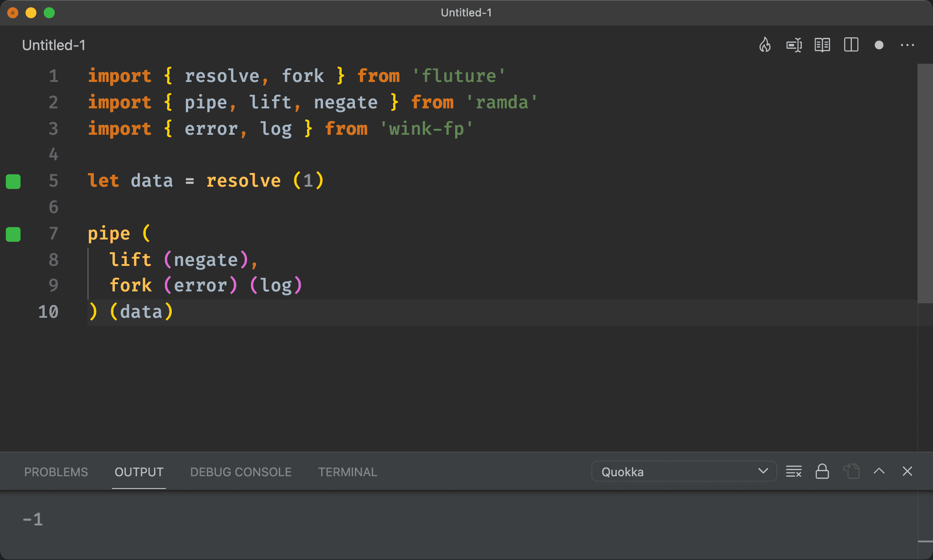Screen dimensions: 933x560
Task: Click the word negate on line 8
Action: pos(206,260)
